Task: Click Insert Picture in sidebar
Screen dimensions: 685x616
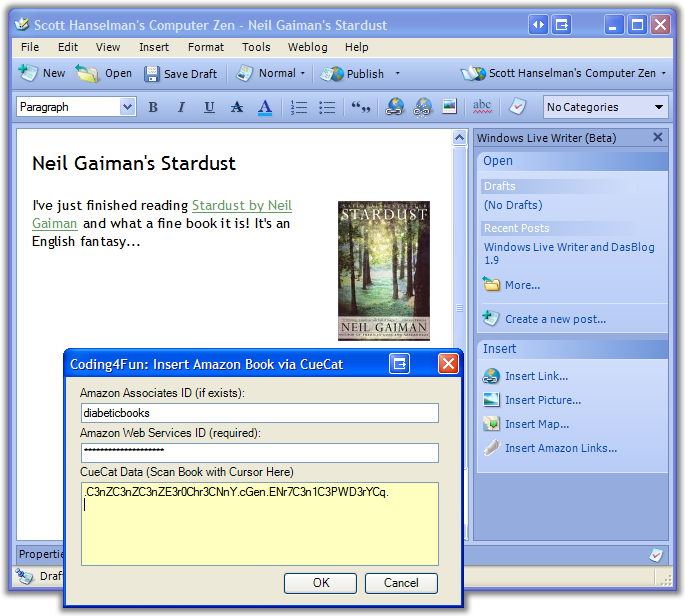Action: 543,400
